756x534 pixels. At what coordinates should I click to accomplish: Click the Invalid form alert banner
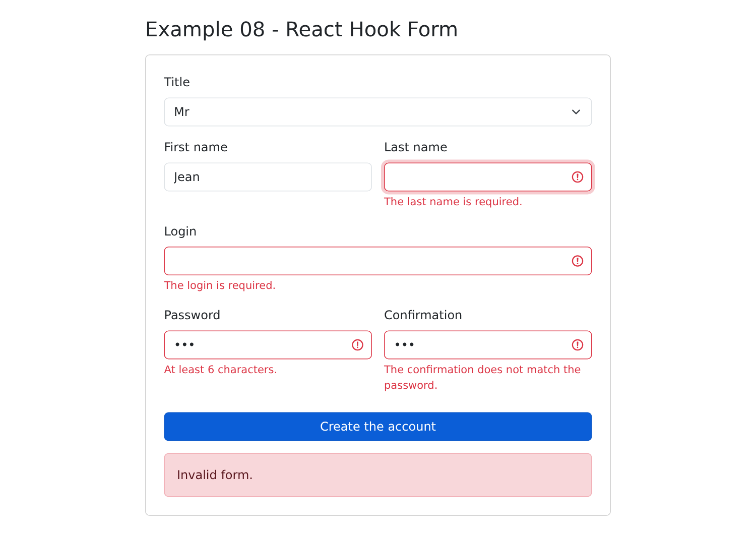tap(378, 475)
